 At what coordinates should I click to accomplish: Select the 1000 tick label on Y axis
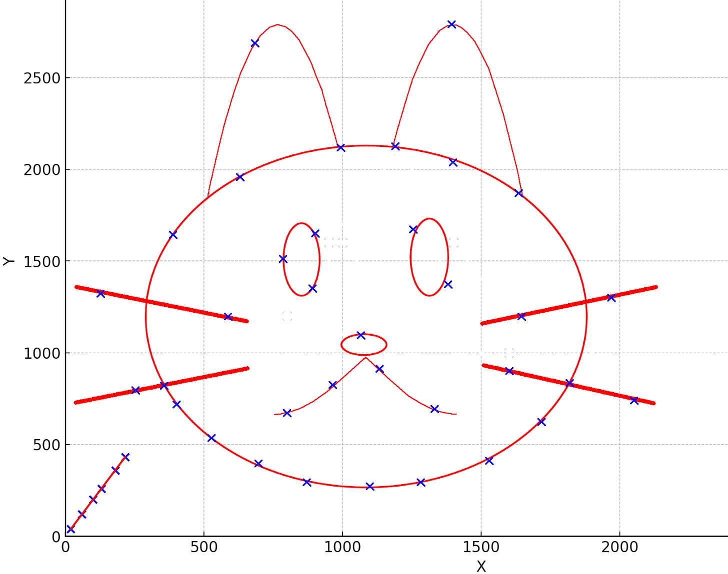pos(42,353)
